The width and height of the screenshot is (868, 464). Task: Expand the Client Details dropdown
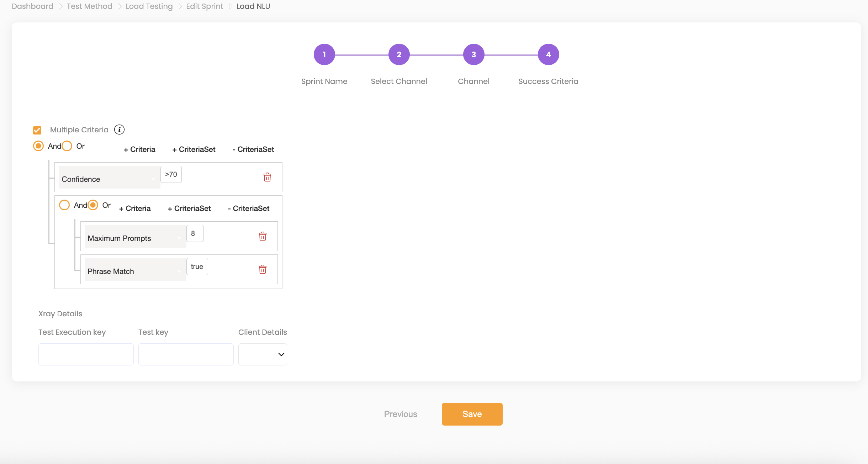click(263, 354)
